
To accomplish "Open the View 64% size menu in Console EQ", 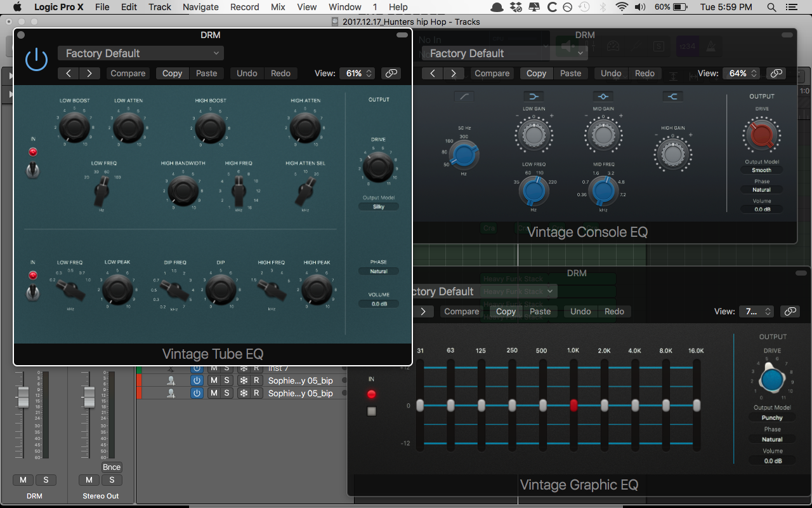I will (742, 74).
